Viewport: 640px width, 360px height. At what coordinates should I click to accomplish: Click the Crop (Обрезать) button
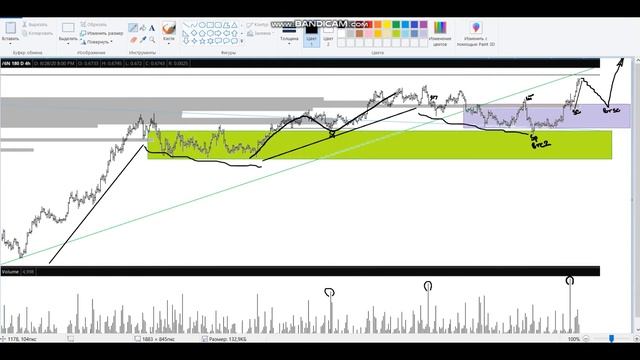click(94, 24)
